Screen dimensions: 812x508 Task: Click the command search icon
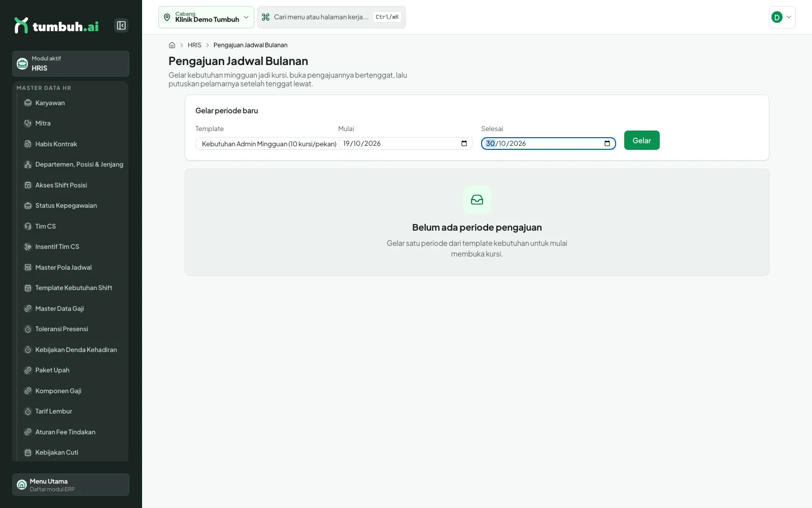pyautogui.click(x=265, y=17)
